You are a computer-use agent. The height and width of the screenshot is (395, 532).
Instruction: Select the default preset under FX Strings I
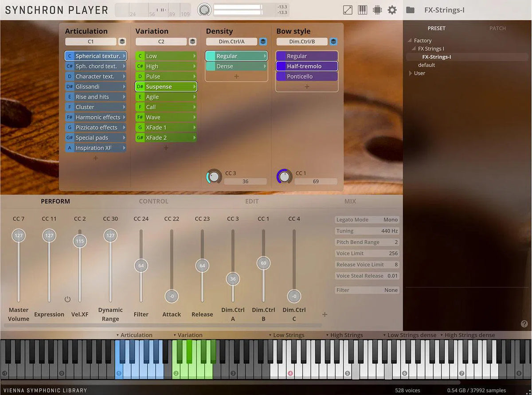pos(426,65)
